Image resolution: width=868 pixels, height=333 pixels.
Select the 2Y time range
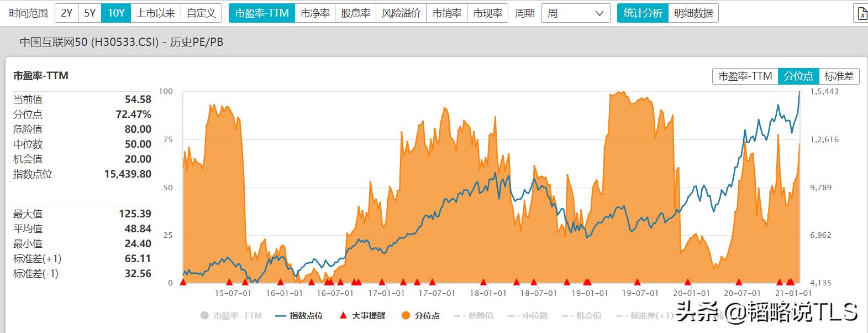(66, 13)
